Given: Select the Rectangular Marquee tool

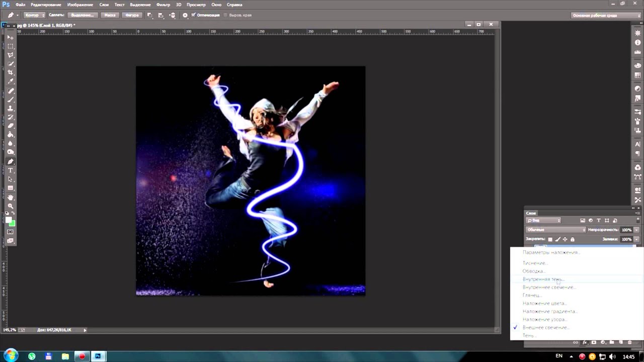Looking at the screenshot, I should [x=11, y=46].
